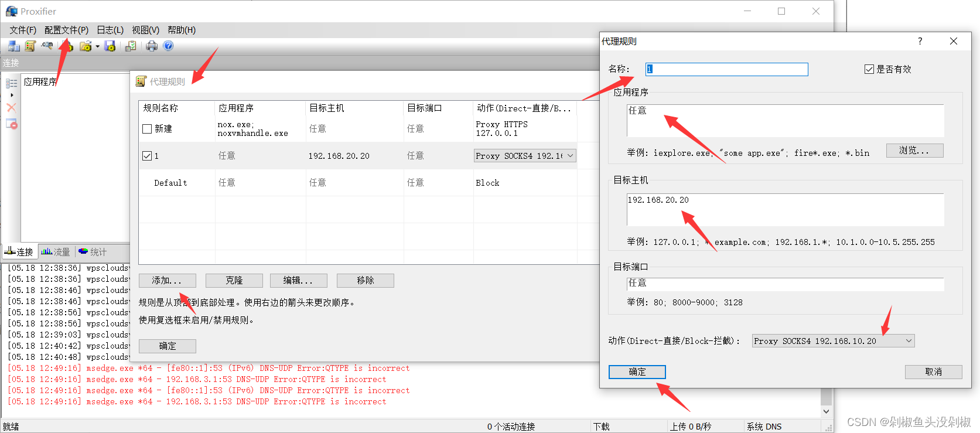The width and height of the screenshot is (980, 433).
Task: Click the resize grip at the status bar corner
Action: [829, 428]
